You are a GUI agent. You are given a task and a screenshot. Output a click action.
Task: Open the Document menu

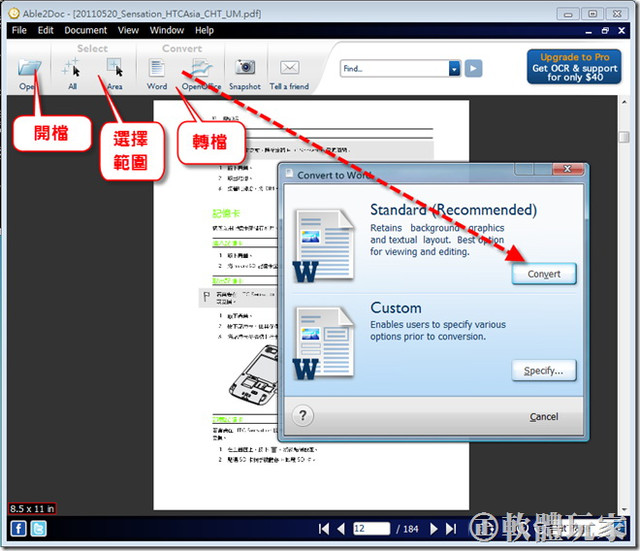coord(86,30)
